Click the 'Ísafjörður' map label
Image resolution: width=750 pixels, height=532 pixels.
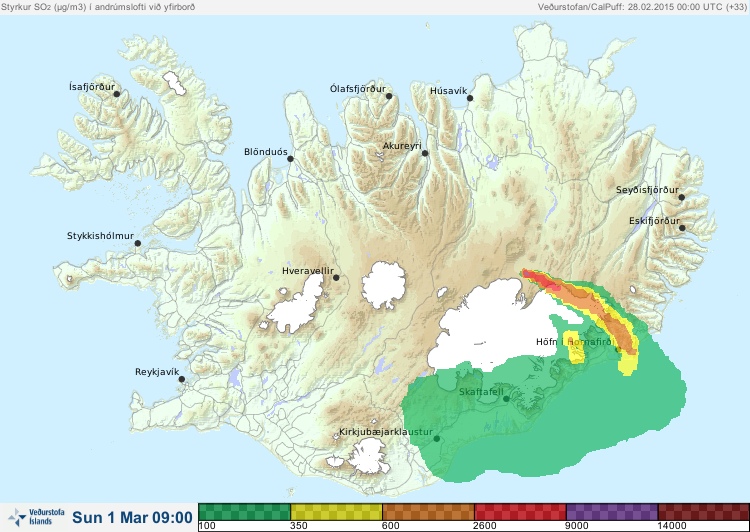[x=92, y=87]
